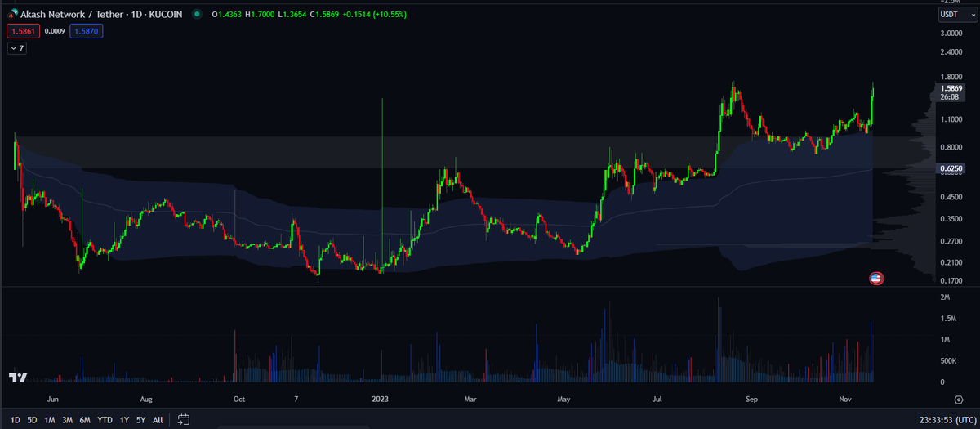980x429 pixels.
Task: Select the 1Y time range
Action: pos(124,419)
